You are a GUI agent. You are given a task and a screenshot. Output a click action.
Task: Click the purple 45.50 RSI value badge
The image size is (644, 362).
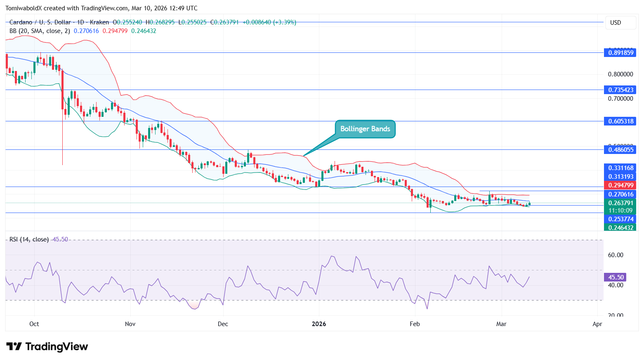(x=615, y=277)
